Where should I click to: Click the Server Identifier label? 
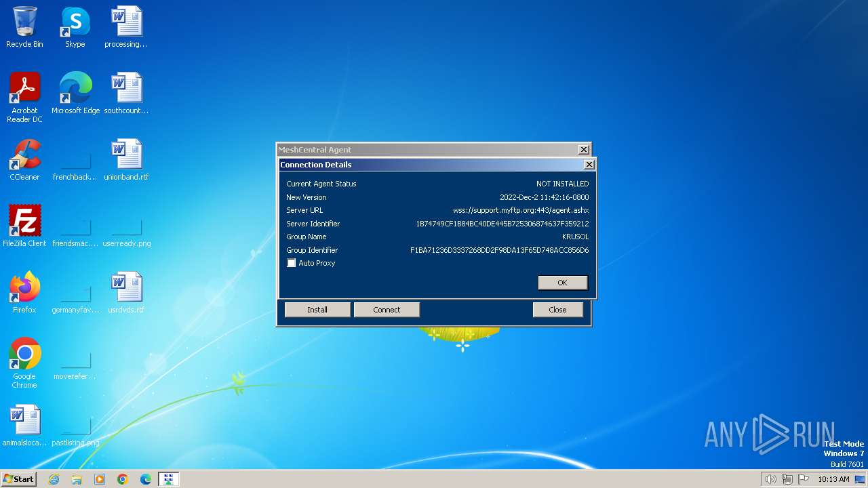313,224
